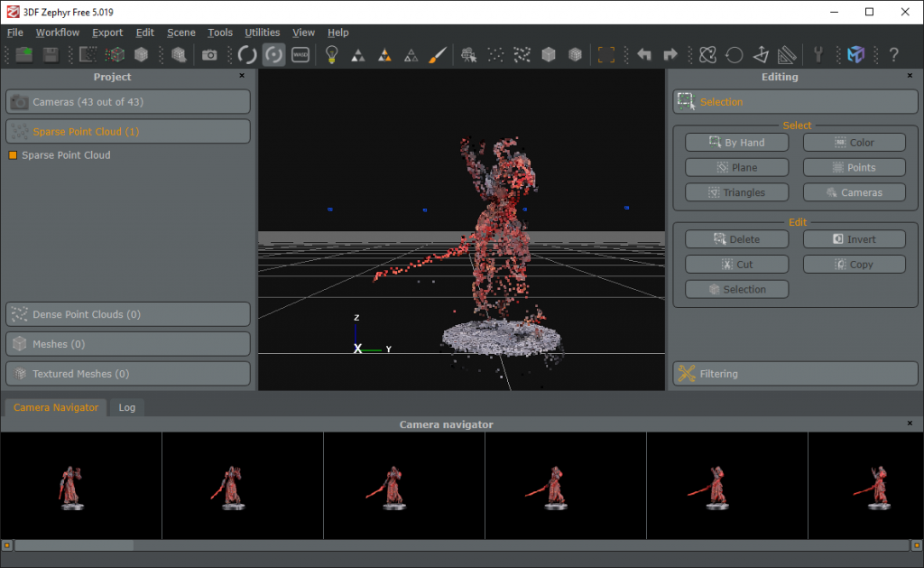Collapse the Selection panel in Editing

[794, 101]
